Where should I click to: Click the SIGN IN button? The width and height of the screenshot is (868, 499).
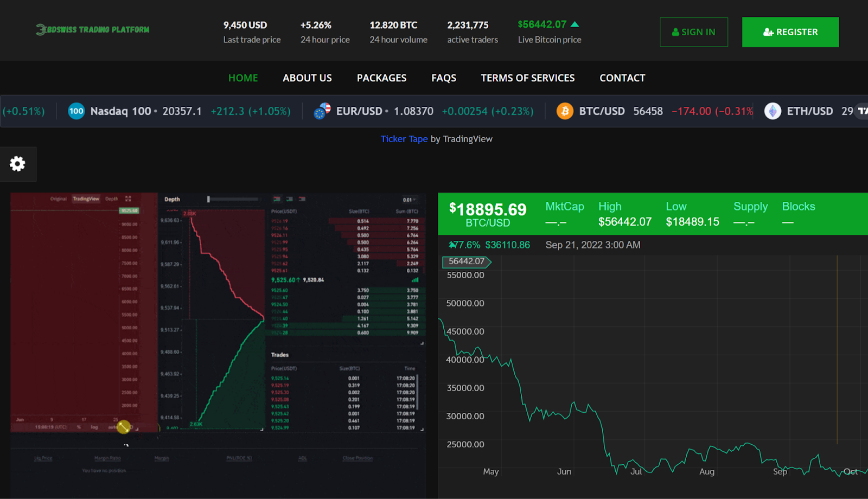[693, 32]
